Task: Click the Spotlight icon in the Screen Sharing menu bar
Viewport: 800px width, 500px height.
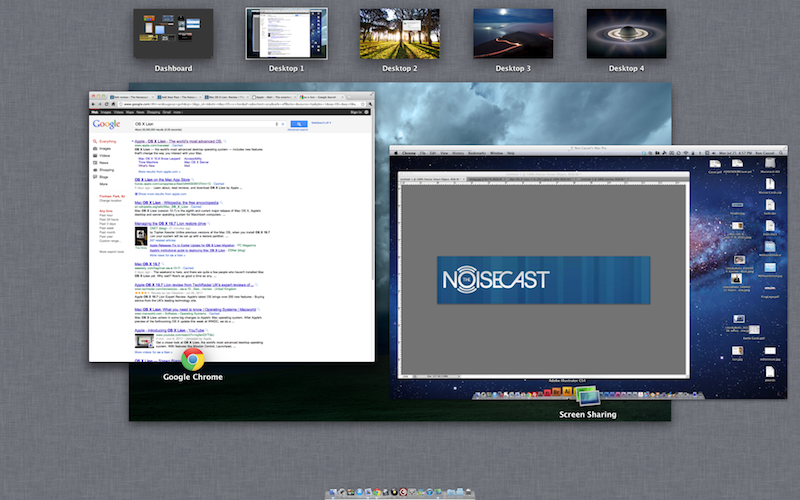Action: (x=782, y=153)
